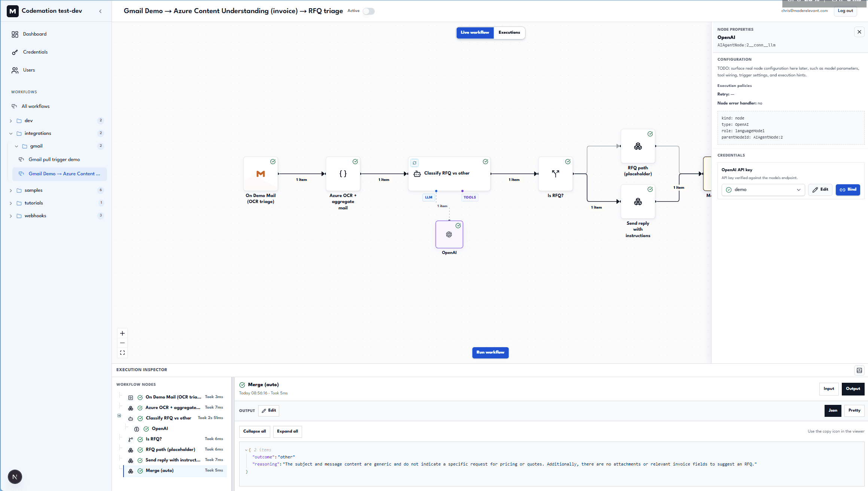Switch to the Executions tab
The image size is (868, 491).
pos(509,33)
